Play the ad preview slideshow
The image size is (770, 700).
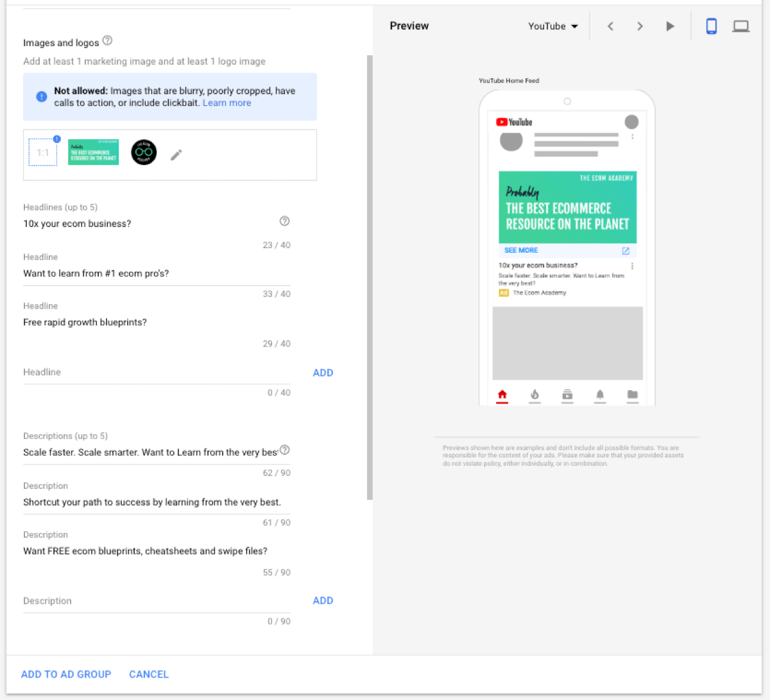tap(670, 26)
